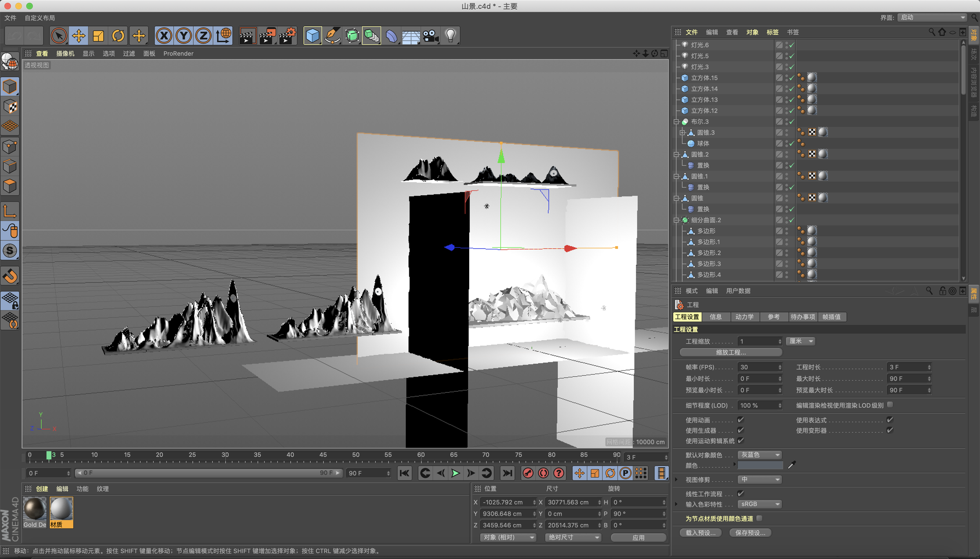Click the green timeline playhead marker
This screenshot has height=559, width=980.
(49, 455)
